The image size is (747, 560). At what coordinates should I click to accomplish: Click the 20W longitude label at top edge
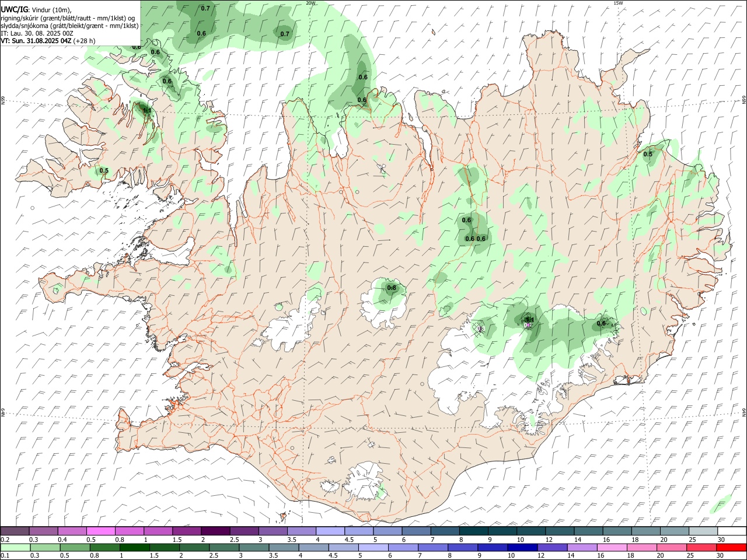coord(310,3)
